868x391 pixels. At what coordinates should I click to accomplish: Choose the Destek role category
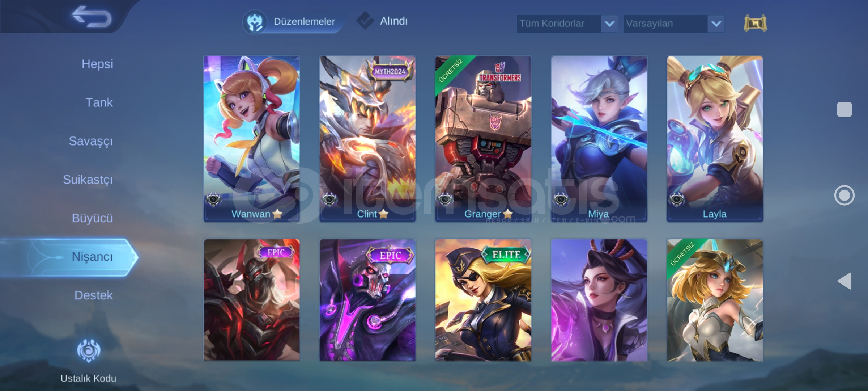click(x=94, y=295)
